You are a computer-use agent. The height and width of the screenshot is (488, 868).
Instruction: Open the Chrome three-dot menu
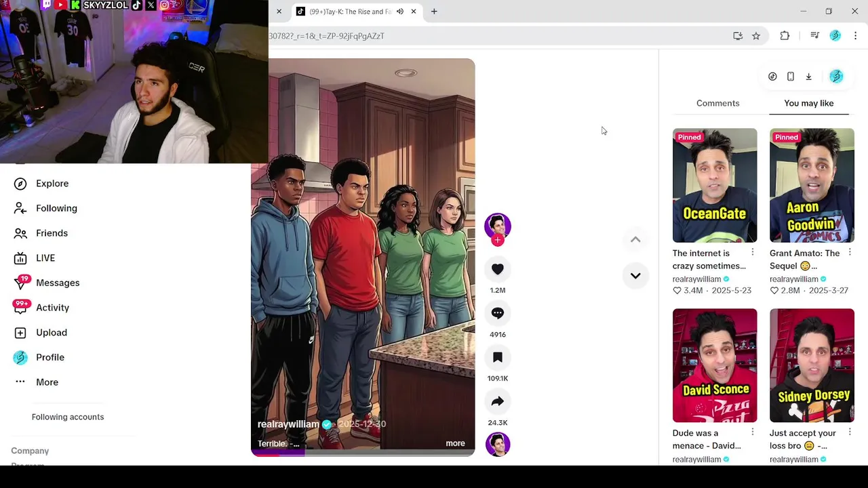point(855,36)
